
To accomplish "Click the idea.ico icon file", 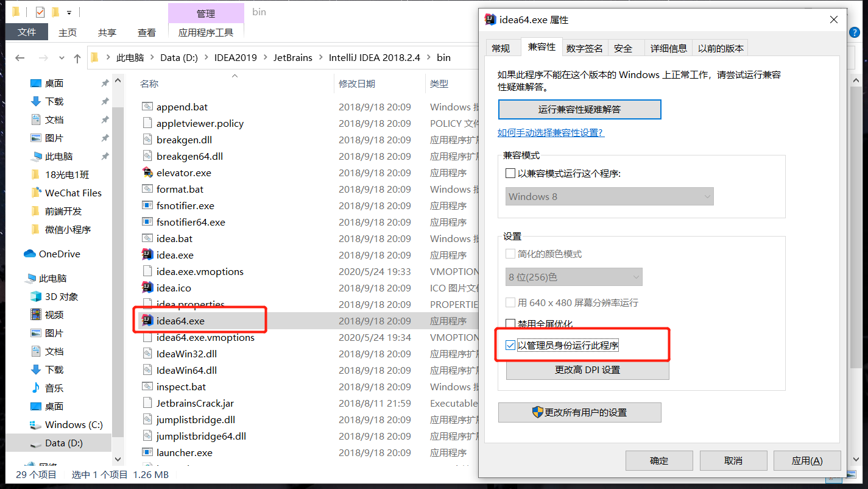I will click(x=147, y=288).
